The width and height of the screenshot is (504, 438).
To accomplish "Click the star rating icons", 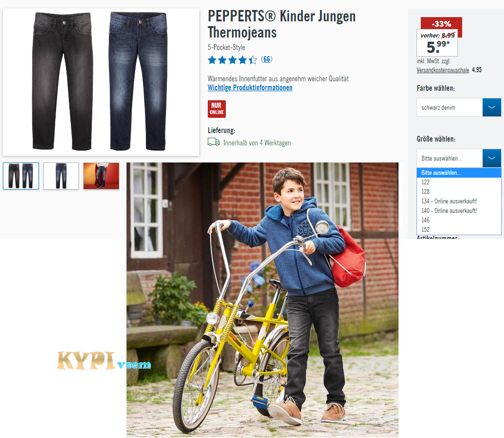I will (x=233, y=60).
